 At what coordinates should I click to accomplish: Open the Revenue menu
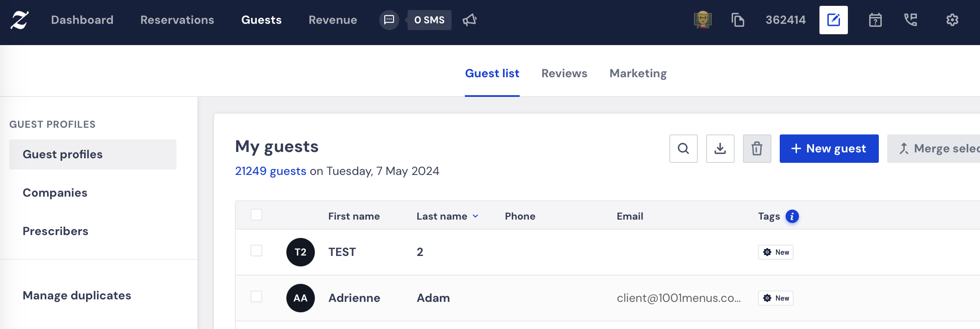pos(333,20)
